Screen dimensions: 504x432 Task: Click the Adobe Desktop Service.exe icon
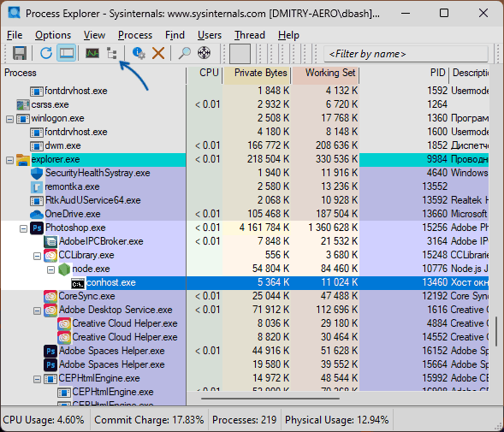pos(50,311)
